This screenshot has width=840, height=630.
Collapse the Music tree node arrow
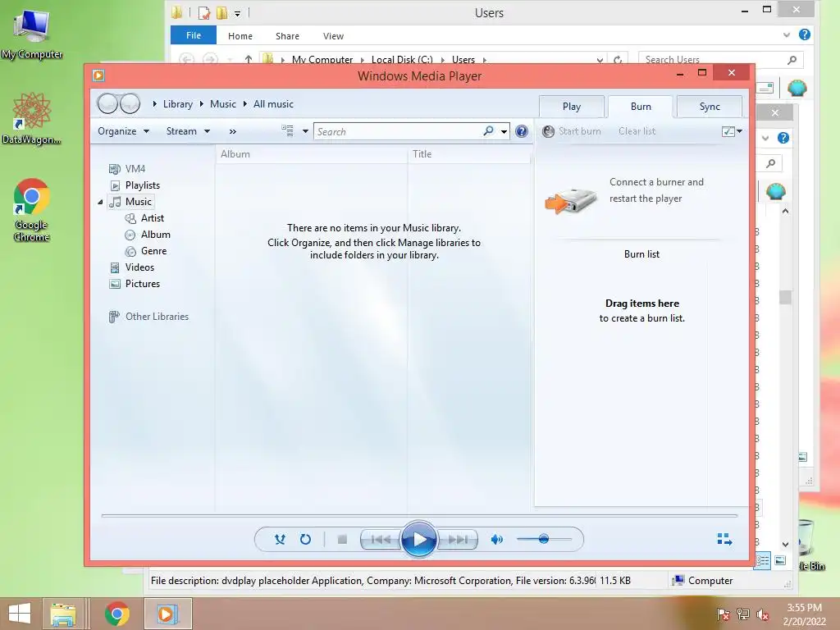point(100,202)
